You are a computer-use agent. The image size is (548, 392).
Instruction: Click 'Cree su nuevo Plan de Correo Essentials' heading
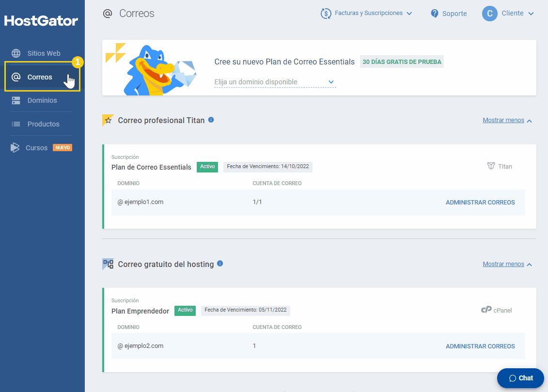click(284, 62)
